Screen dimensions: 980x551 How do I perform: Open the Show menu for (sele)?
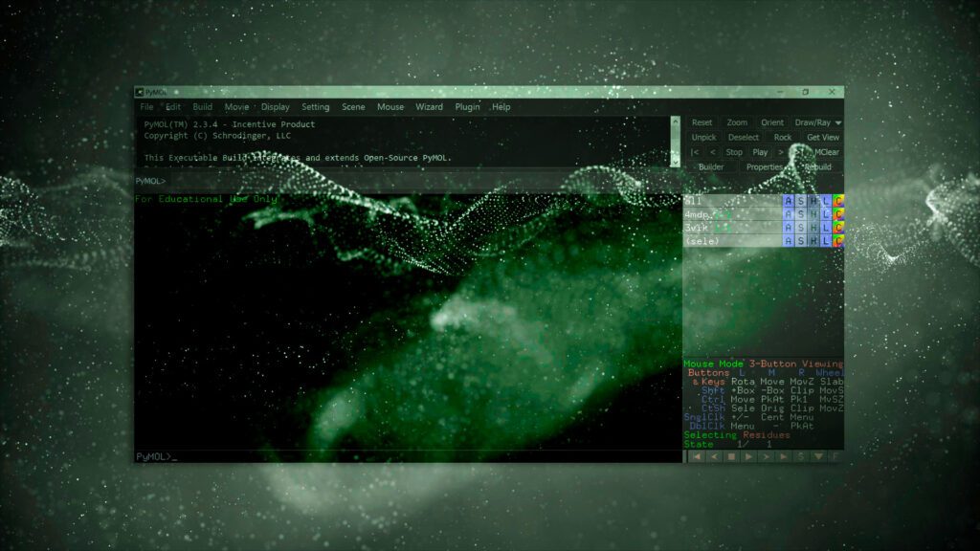[x=801, y=240]
